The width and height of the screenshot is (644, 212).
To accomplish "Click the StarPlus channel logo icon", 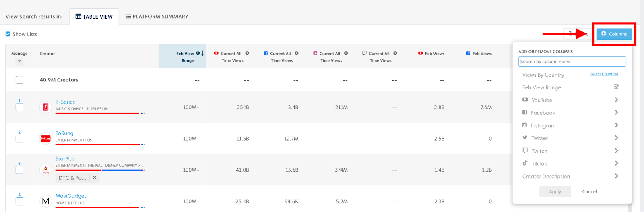I will point(45,170).
